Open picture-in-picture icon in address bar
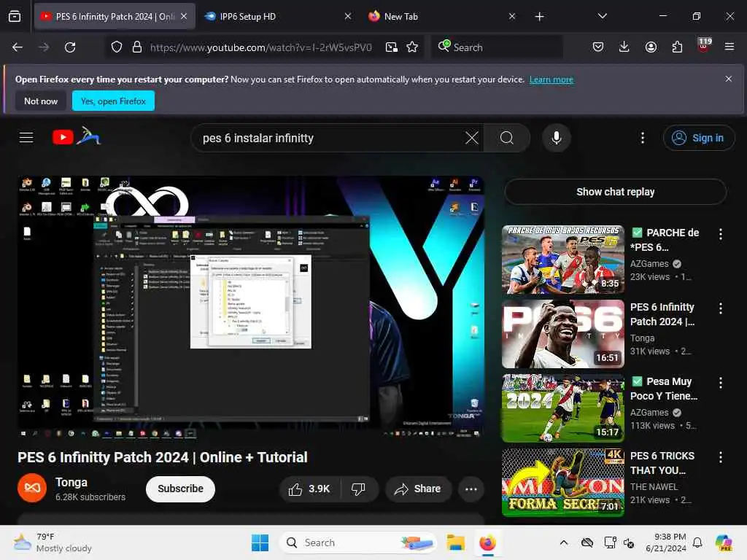 (x=392, y=47)
